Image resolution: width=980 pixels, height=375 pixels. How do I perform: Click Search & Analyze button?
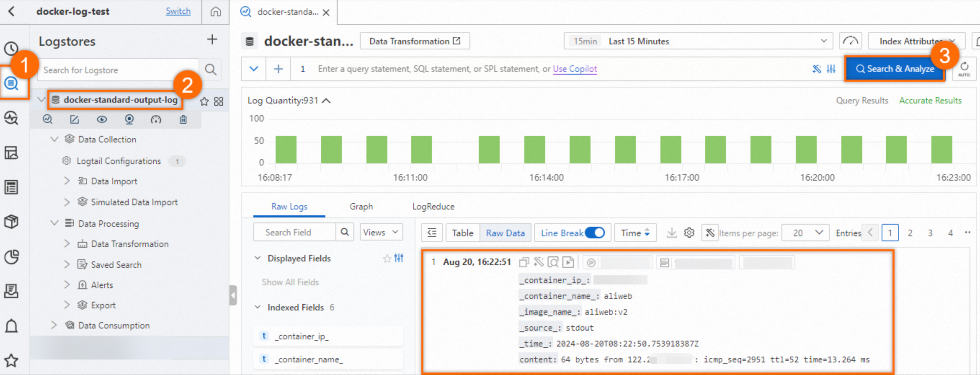[894, 69]
